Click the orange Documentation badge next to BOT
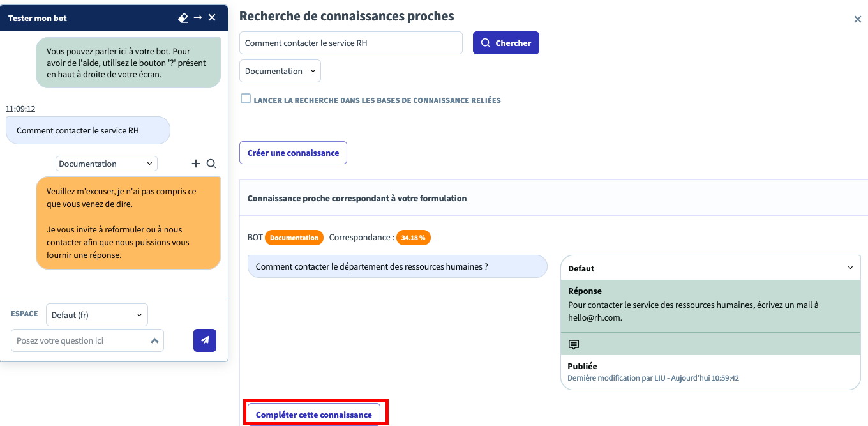Viewport: 868px width, 426px height. click(294, 238)
